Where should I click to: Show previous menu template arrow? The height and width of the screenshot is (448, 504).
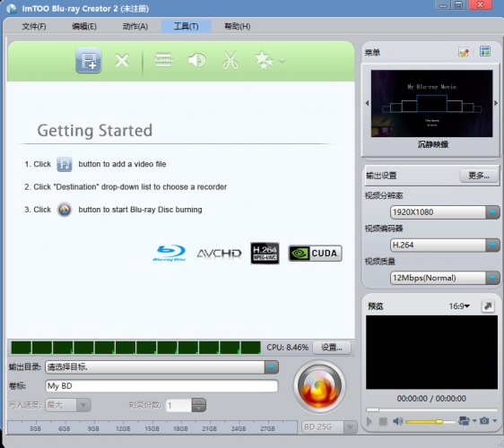367,103
